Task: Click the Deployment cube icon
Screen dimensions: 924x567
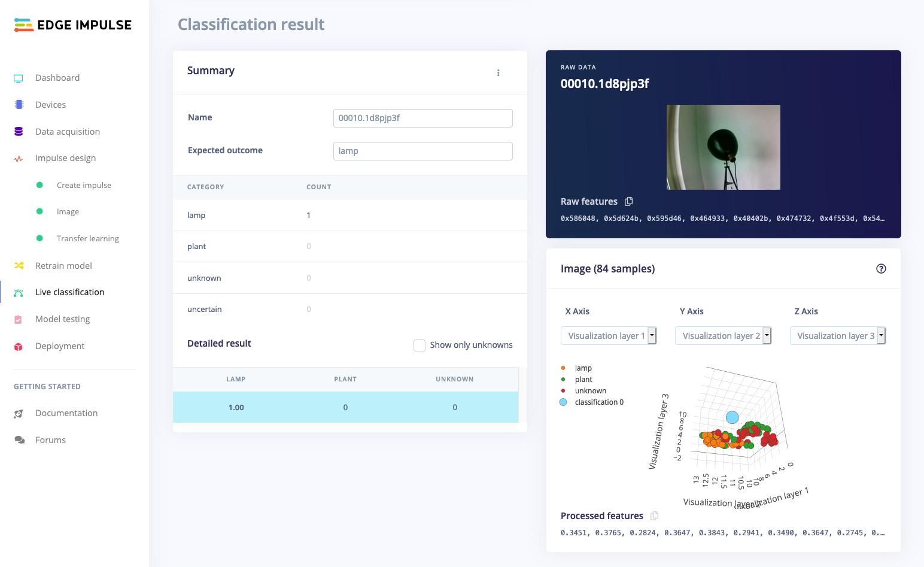Action: [19, 346]
